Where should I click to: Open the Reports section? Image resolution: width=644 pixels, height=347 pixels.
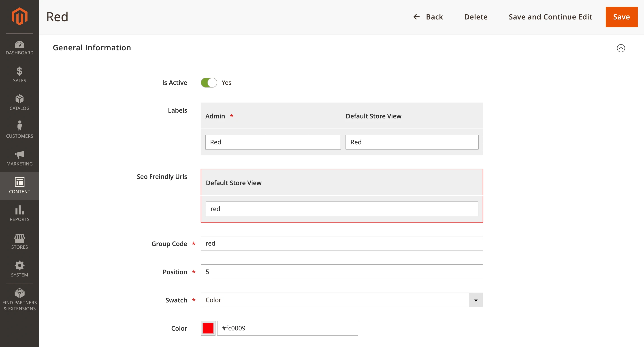point(19,213)
